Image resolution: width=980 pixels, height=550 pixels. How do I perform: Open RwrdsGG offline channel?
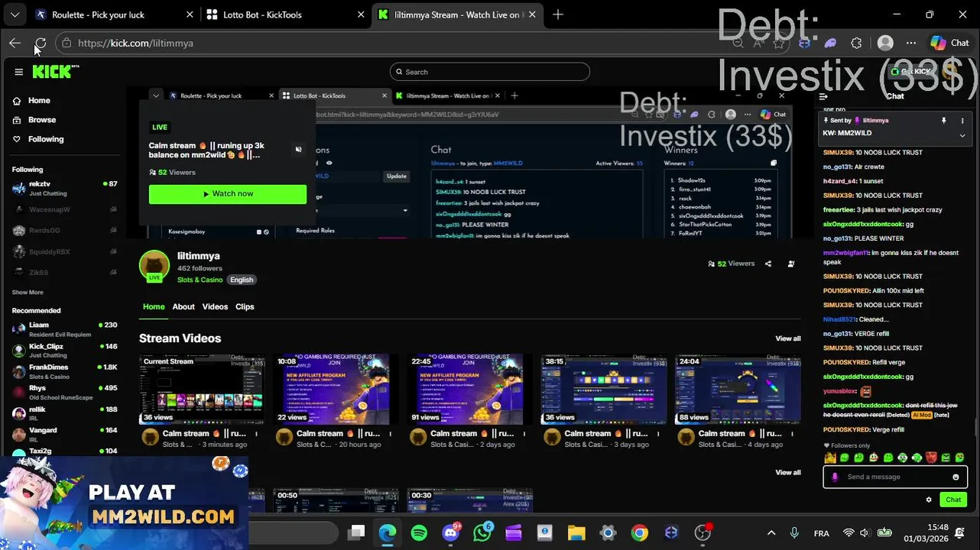coord(64,231)
